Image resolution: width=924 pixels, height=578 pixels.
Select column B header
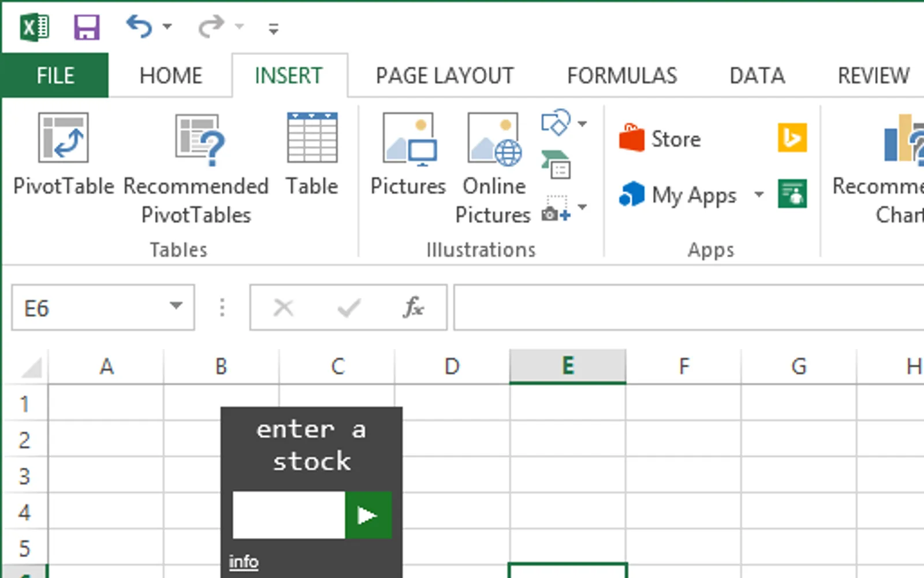[221, 366]
